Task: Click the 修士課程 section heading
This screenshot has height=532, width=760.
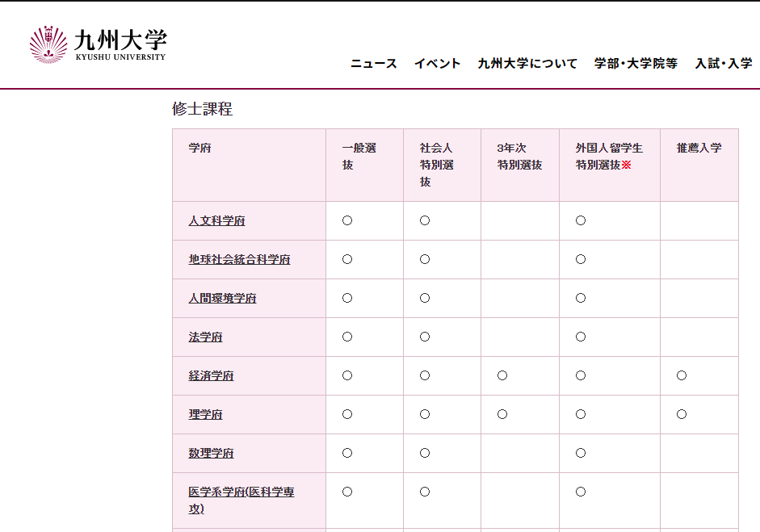Action: [202, 109]
